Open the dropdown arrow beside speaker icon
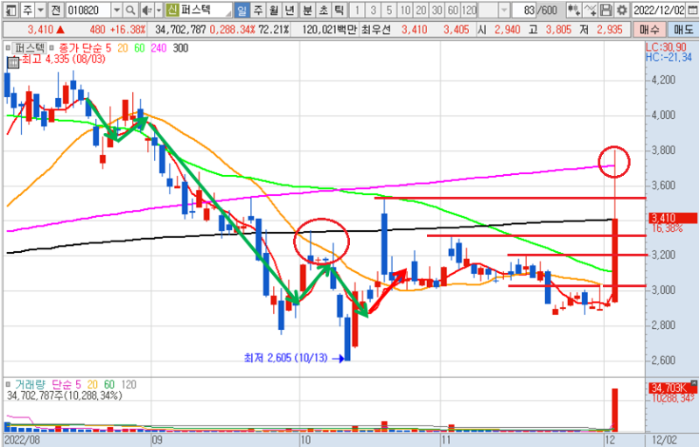The width and height of the screenshot is (700, 447). pos(158,10)
